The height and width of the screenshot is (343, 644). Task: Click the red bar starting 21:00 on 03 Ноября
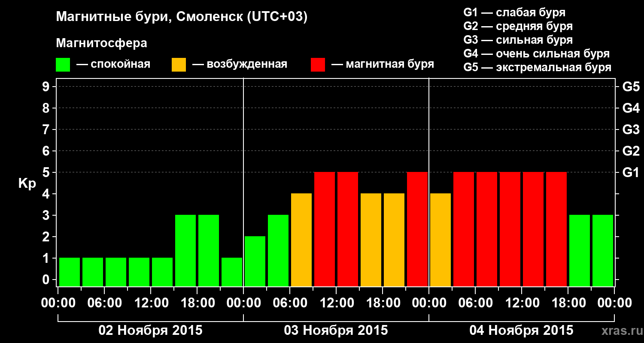(417, 229)
